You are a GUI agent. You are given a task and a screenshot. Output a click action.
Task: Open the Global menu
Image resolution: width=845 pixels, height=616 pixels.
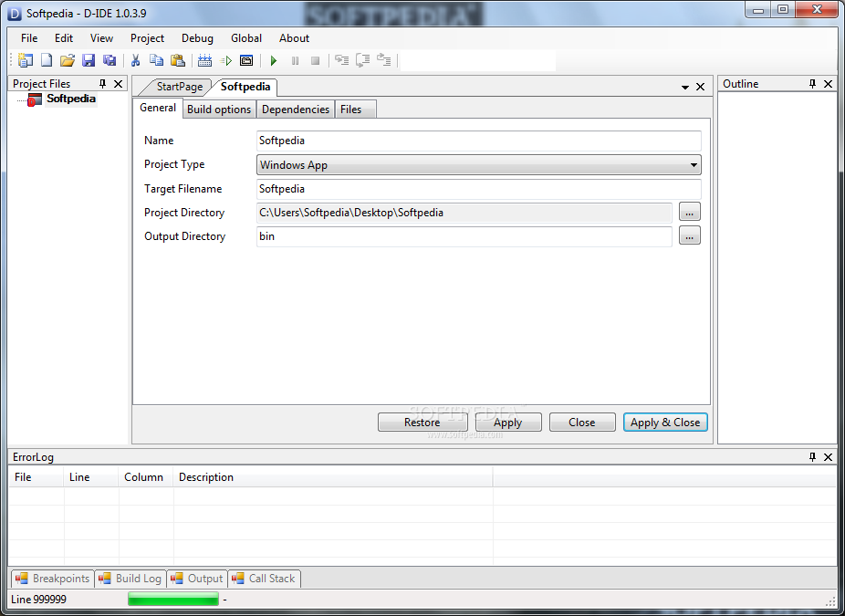tap(246, 38)
